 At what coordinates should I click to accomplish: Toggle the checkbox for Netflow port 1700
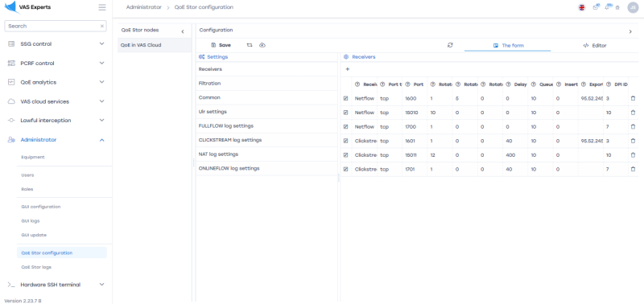coord(345,127)
